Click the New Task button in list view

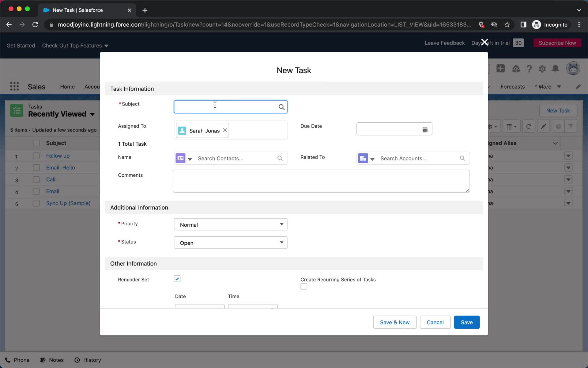coord(558,111)
